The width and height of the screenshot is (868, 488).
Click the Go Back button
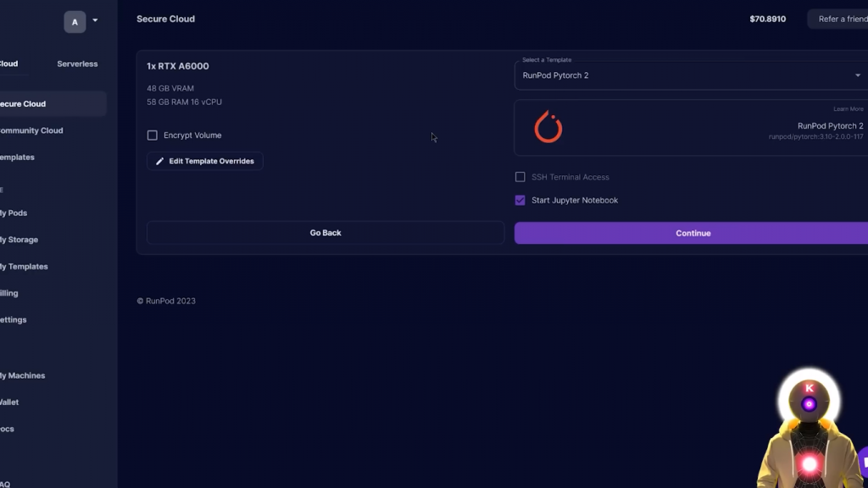[325, 233]
